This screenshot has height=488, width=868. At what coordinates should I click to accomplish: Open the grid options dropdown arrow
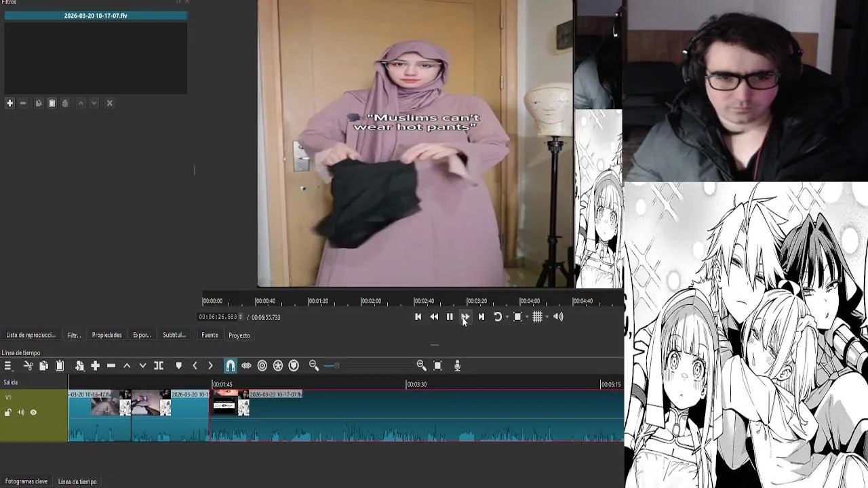546,317
